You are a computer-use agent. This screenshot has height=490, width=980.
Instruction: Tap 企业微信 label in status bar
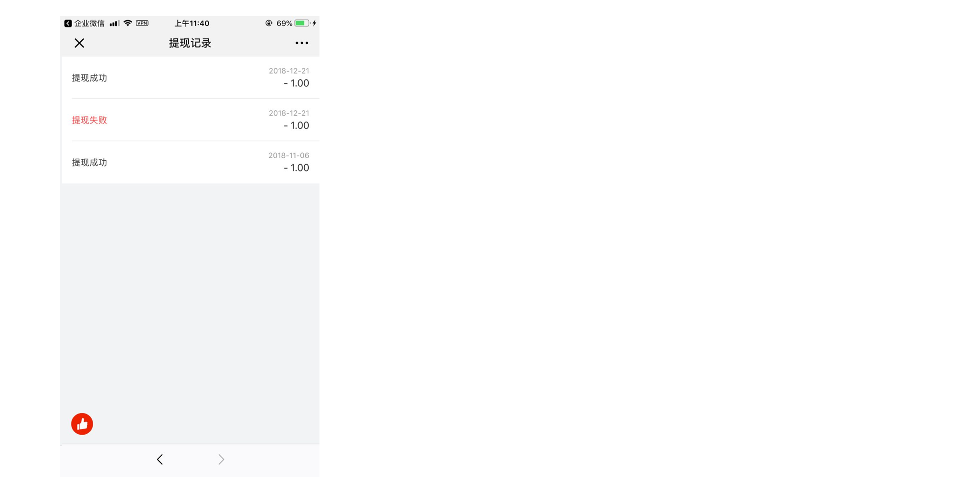tap(89, 23)
